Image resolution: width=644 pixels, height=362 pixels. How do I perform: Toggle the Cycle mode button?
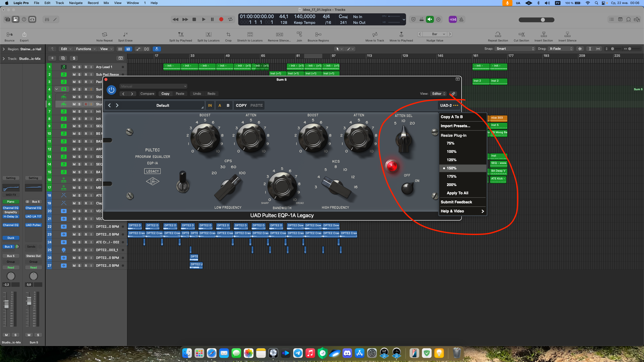[230, 19]
